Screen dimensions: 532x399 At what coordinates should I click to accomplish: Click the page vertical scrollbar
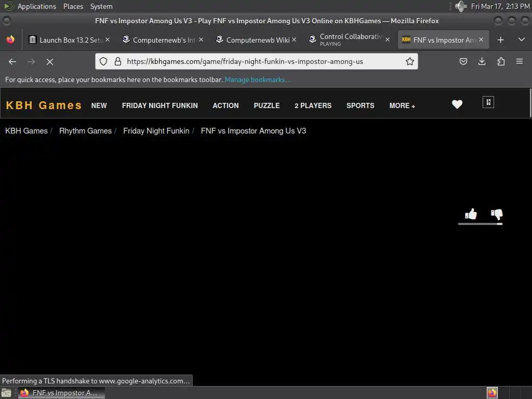click(530, 102)
